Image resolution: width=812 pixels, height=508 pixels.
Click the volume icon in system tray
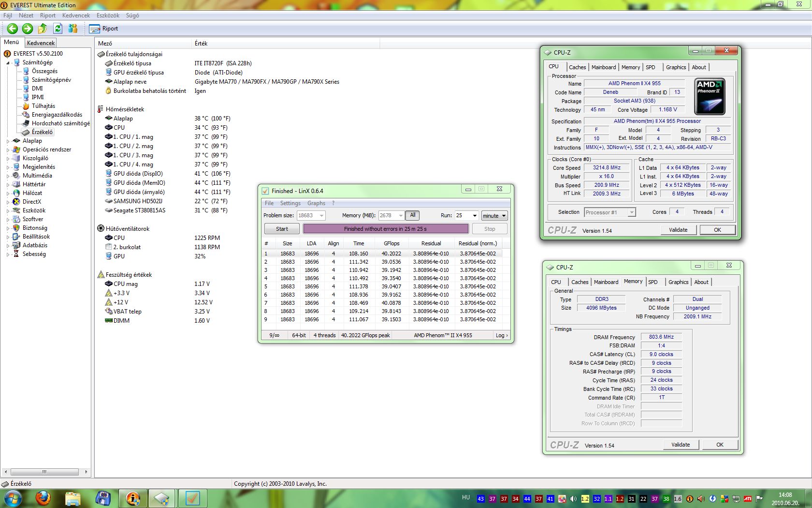[573, 498]
